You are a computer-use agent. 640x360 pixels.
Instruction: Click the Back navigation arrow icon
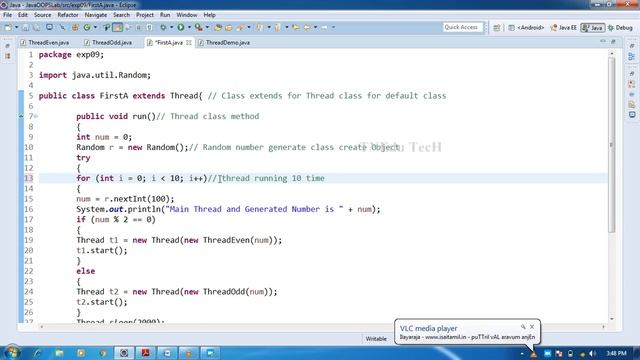pos(307,27)
